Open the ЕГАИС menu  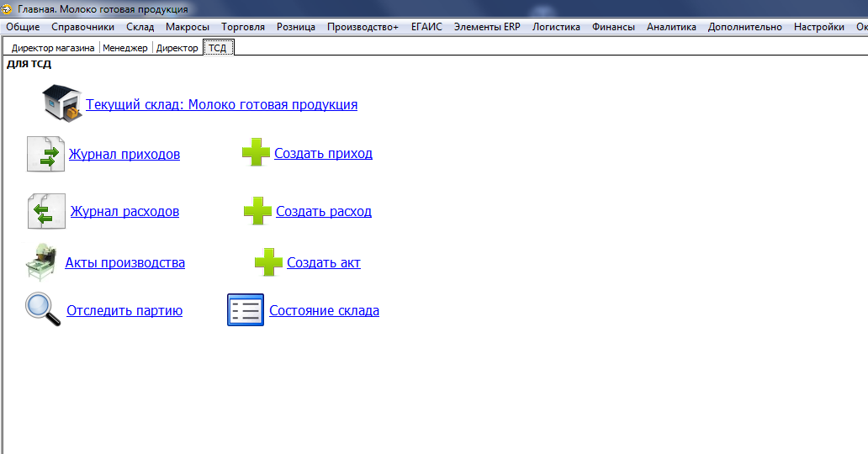coord(426,27)
